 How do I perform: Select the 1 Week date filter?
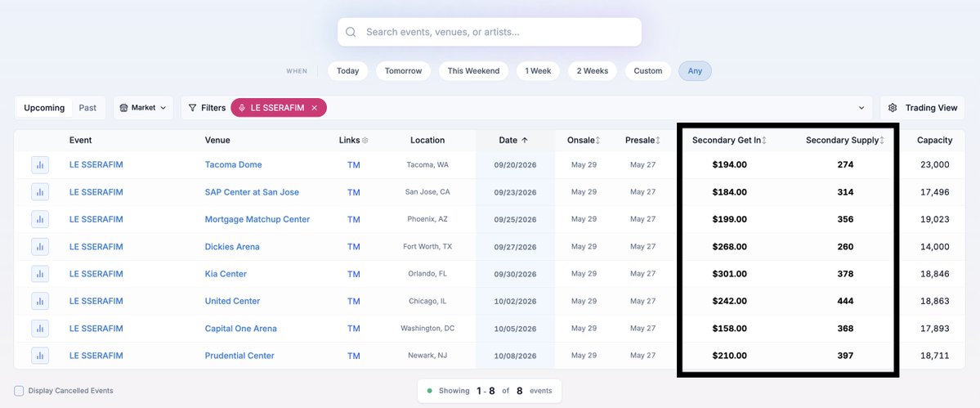538,70
